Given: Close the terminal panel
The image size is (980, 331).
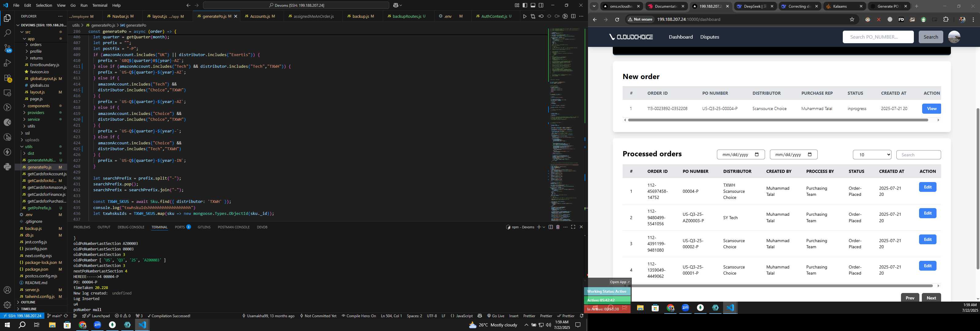Looking at the screenshot, I should click(x=581, y=227).
